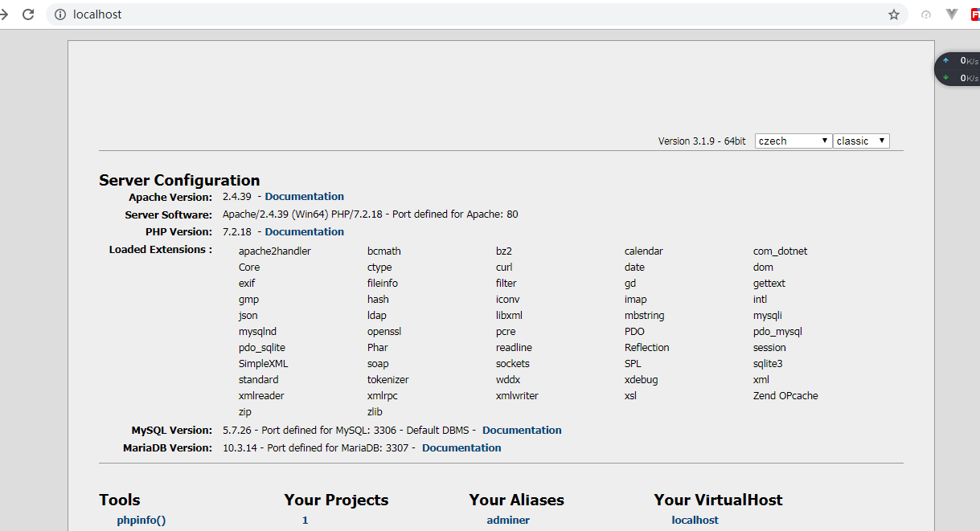Click the Your Aliases heading
Image resolution: width=980 pixels, height=531 pixels.
coord(517,500)
